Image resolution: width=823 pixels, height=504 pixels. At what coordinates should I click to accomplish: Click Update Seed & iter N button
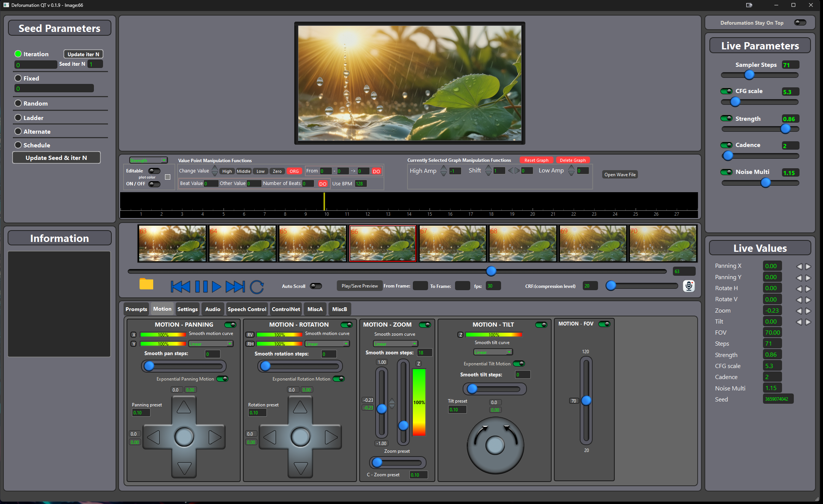(56, 158)
